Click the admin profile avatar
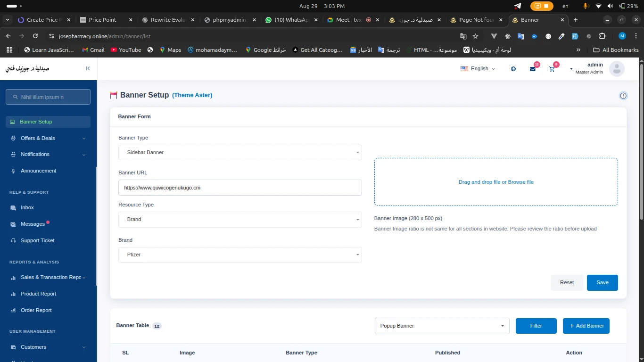This screenshot has height=362, width=644. point(617,69)
